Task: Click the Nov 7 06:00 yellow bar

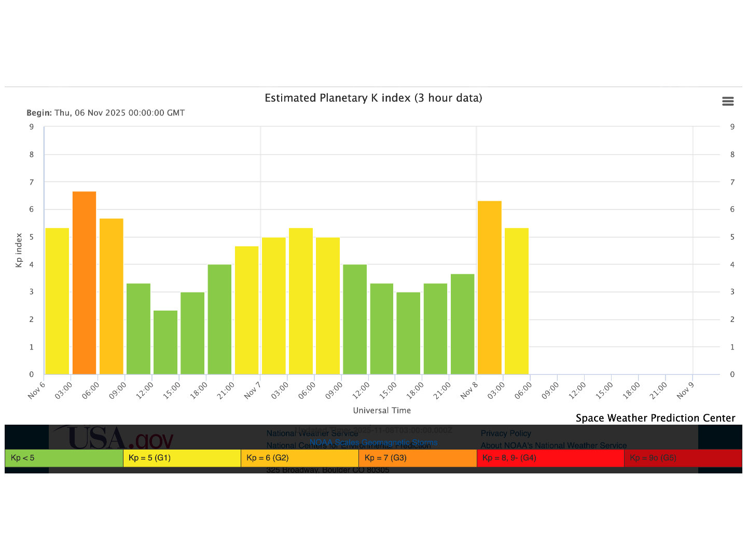Action: click(301, 301)
